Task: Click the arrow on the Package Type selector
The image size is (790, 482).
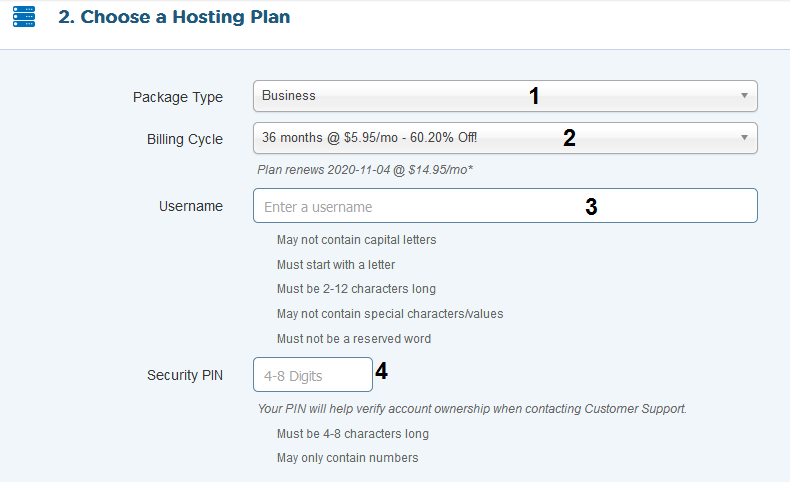Action: (744, 96)
